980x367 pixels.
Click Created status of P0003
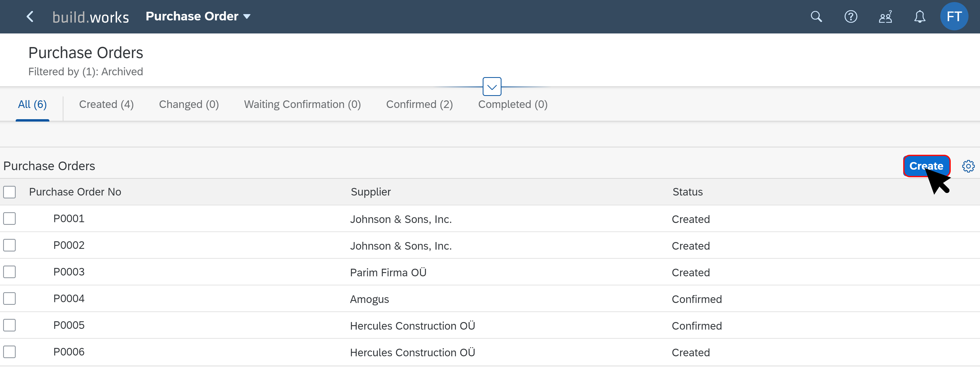(x=691, y=273)
